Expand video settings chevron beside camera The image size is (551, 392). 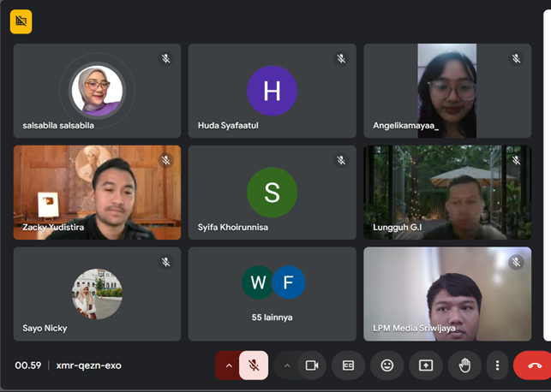coord(287,365)
